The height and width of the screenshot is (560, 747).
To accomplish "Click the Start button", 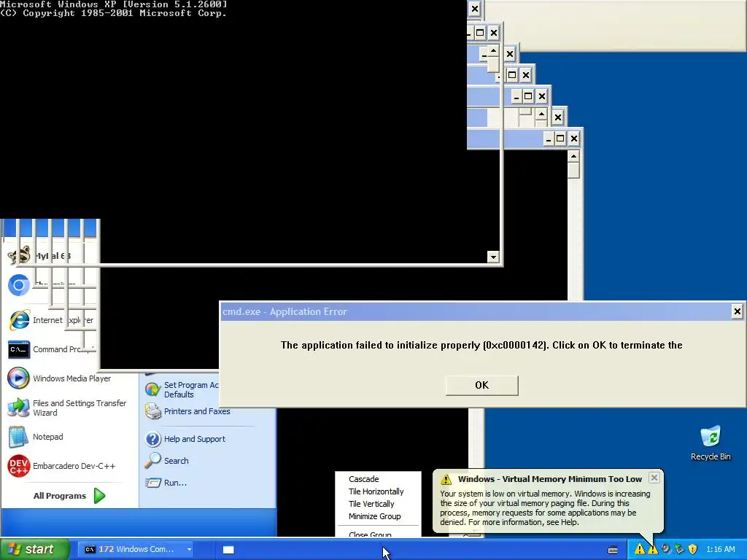I will click(x=35, y=549).
